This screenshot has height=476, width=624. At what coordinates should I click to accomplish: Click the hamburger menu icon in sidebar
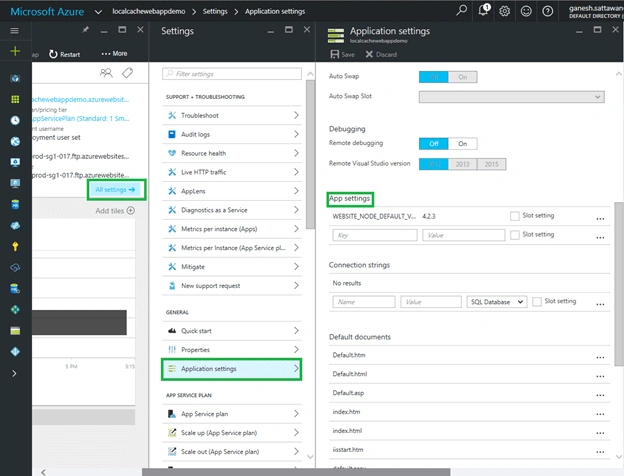pyautogui.click(x=14, y=31)
